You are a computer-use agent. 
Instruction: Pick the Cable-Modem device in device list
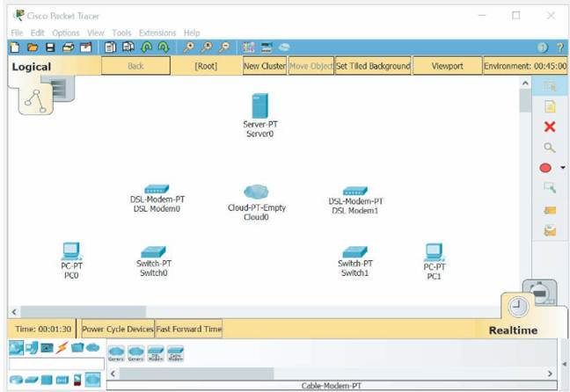[x=175, y=353]
